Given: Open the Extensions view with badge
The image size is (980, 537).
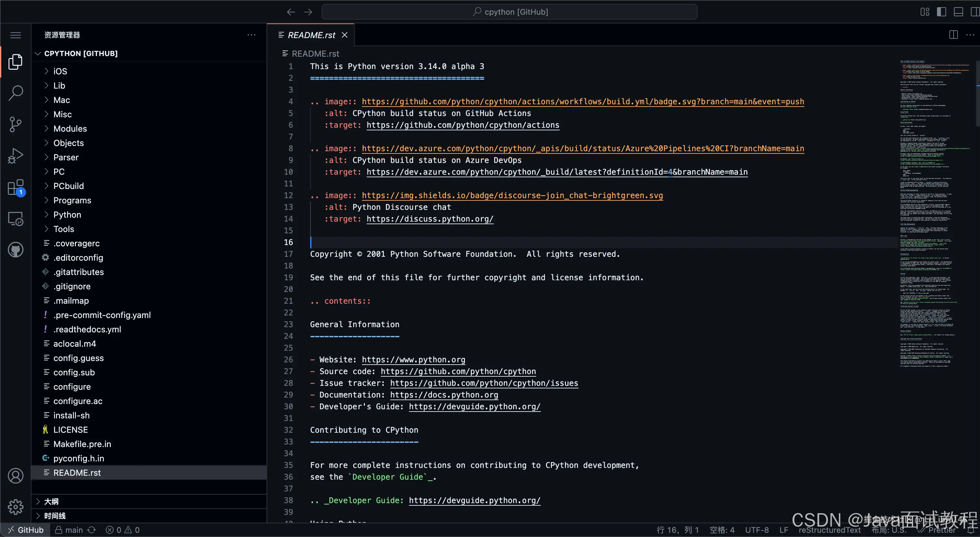Looking at the screenshot, I should pos(16,188).
